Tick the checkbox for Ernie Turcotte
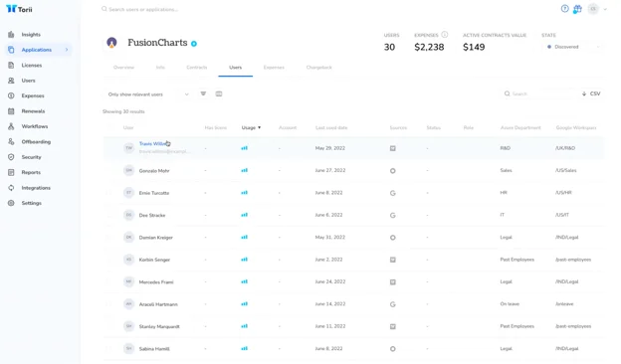 click(x=109, y=193)
